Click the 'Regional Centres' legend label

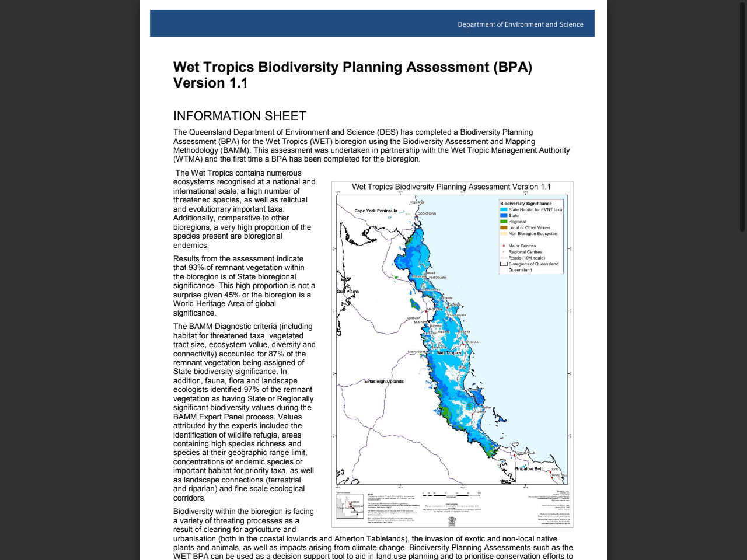(x=525, y=252)
